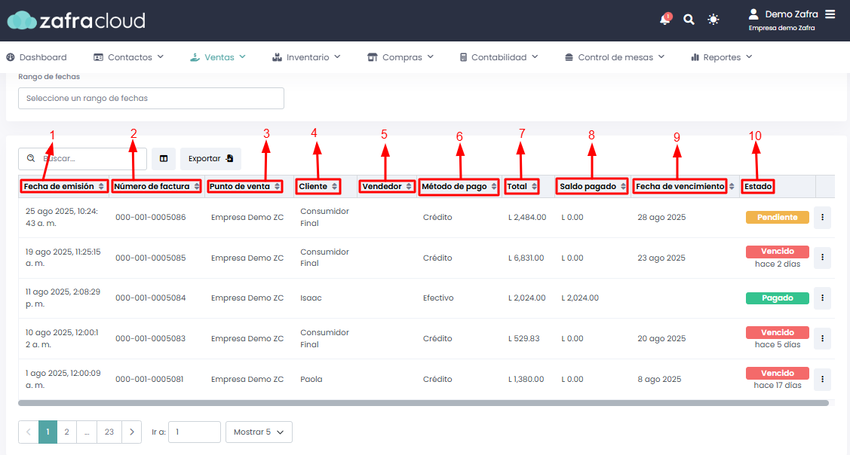Open the Reportes menu
Screen dimensions: 850x455
coord(722,57)
